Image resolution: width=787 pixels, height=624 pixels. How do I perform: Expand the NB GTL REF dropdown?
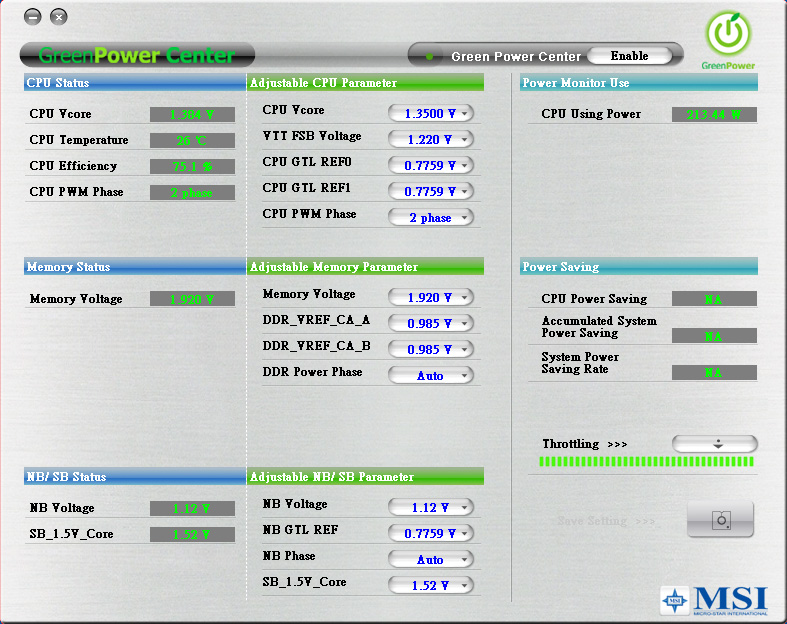(x=431, y=533)
